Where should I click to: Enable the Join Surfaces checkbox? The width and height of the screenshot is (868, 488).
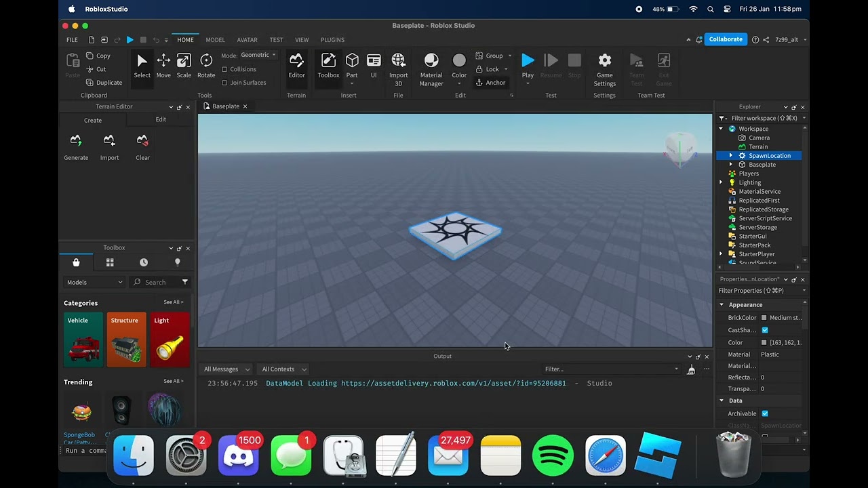(x=225, y=83)
